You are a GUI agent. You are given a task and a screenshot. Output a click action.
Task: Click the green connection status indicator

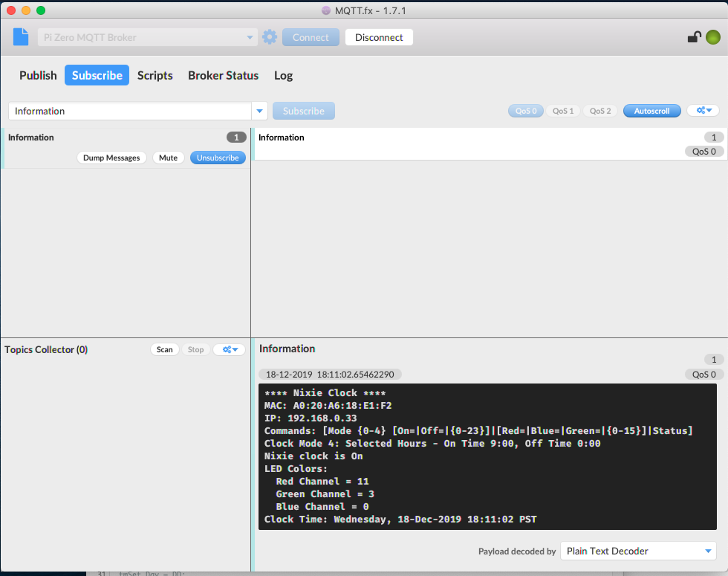click(713, 36)
